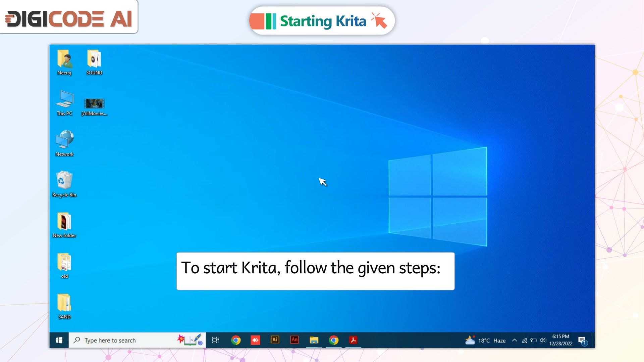Open the clock showing 6:15 PM

click(561, 340)
